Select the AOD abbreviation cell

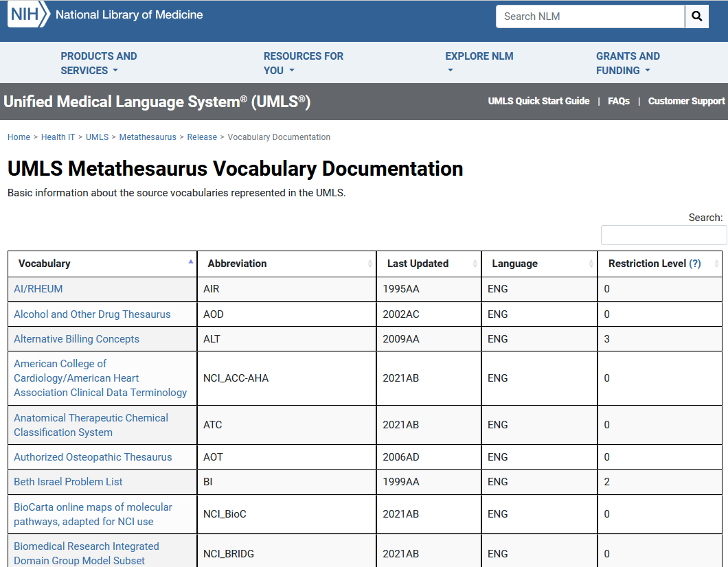(286, 314)
